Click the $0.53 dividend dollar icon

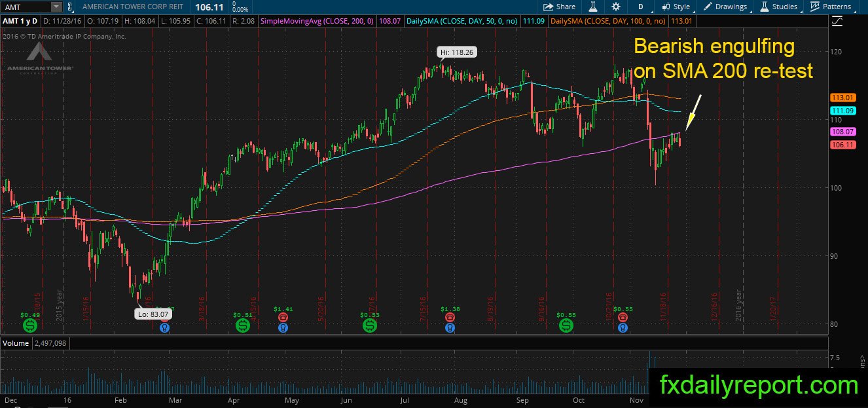tap(369, 325)
